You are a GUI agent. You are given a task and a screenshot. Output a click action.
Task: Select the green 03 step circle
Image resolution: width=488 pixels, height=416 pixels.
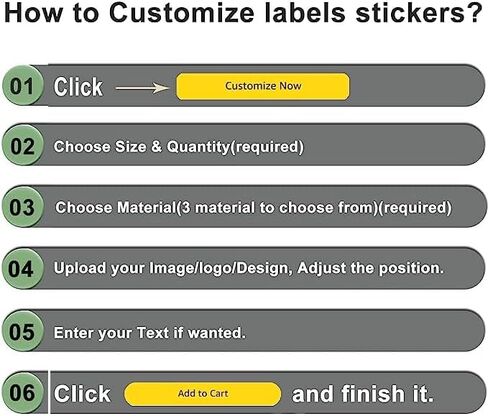[x=23, y=207]
